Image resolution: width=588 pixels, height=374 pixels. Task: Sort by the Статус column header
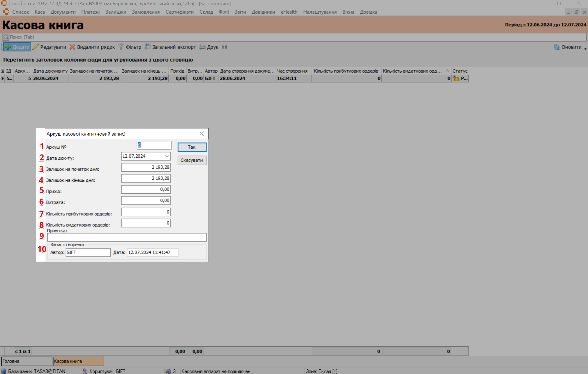(460, 71)
